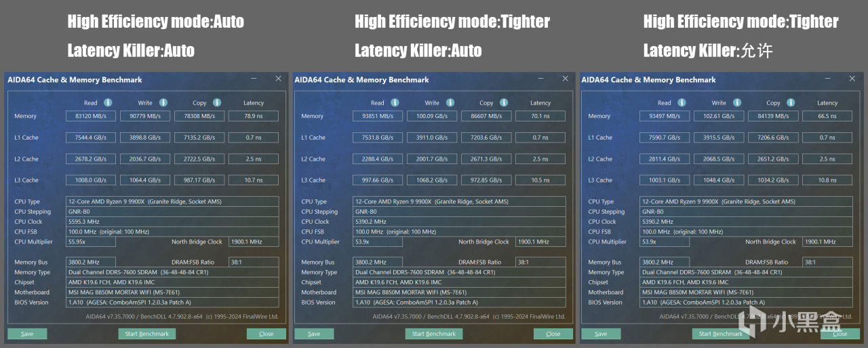Click Save in the 5595.3 MHz CPU clock window
The width and height of the screenshot is (868, 348).
27,334
